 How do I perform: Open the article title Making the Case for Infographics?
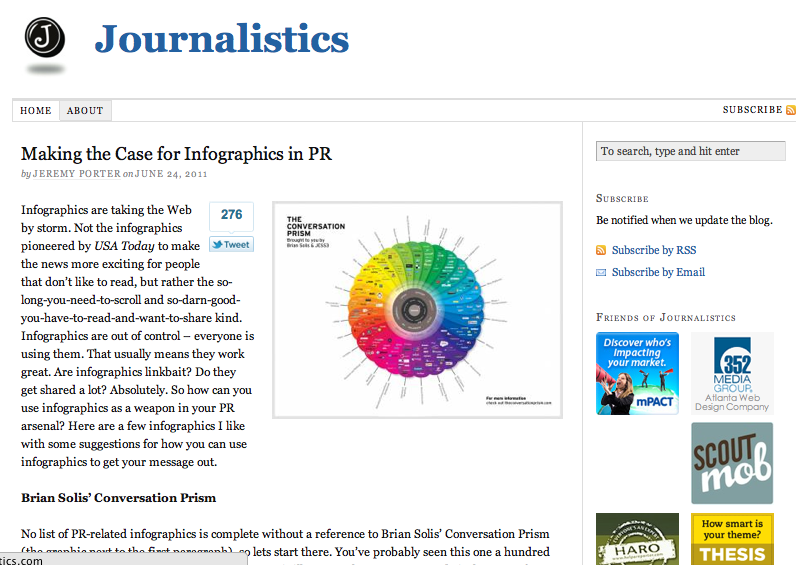click(176, 154)
